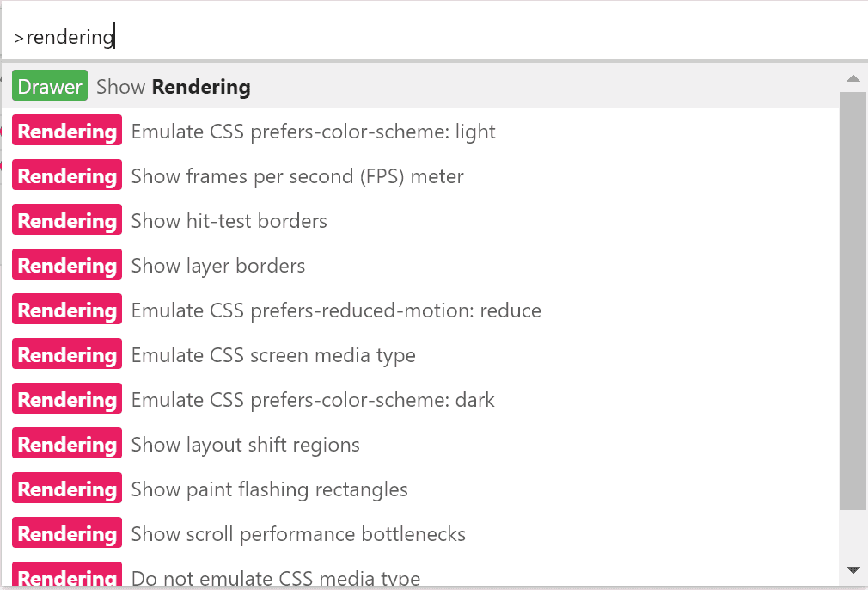The image size is (868, 590).
Task: Choose Emulate CSS prefers-color-scheme: light
Action: coord(313,132)
